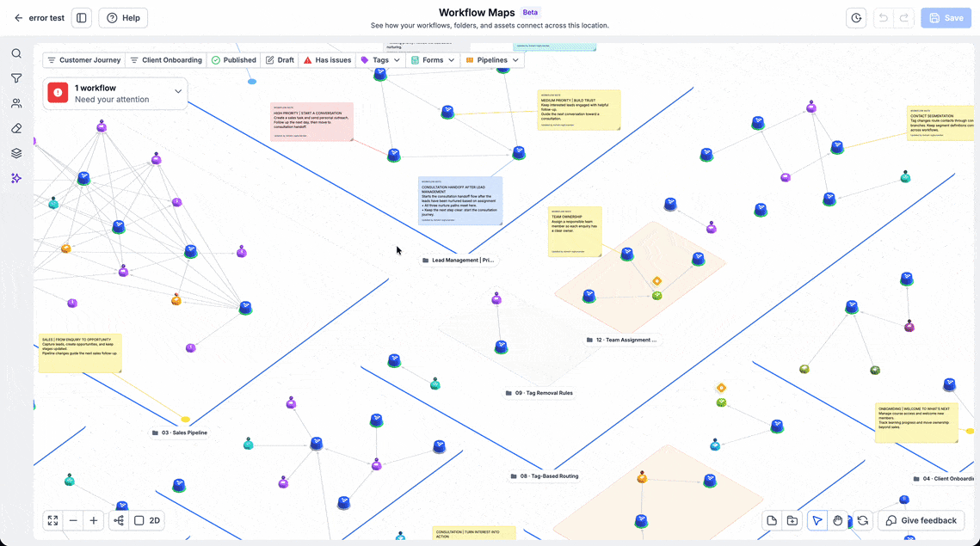Select the 12 - Team Assignment folder label

click(x=621, y=340)
